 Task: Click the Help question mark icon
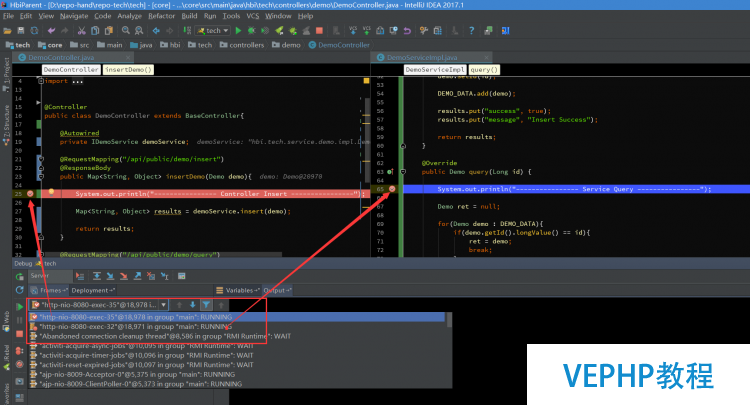[472, 31]
